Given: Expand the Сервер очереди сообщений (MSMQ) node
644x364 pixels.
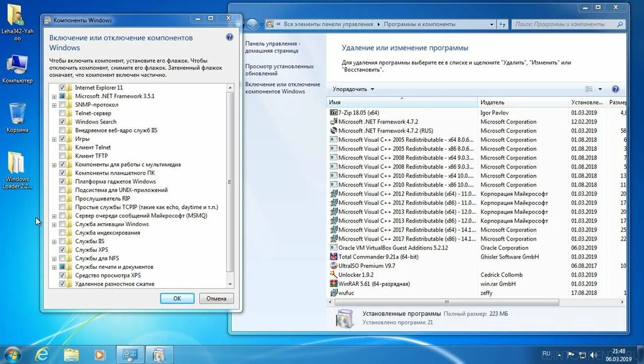Looking at the screenshot, I should tap(54, 216).
